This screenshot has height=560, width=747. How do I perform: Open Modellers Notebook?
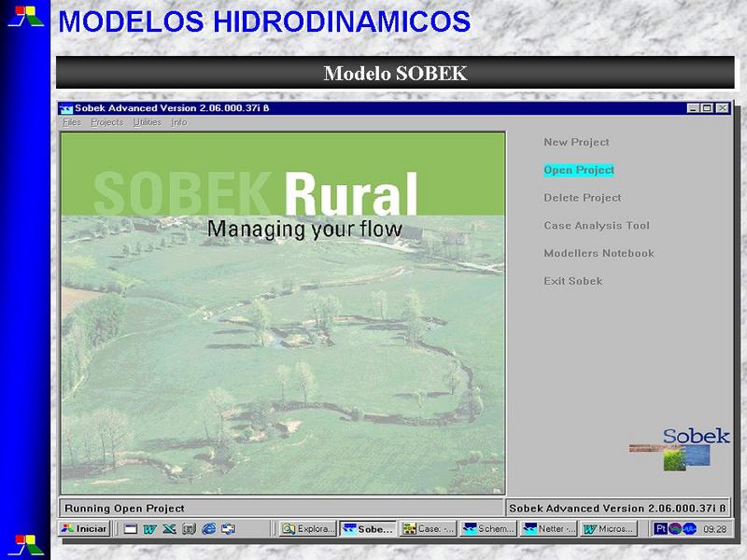pos(599,253)
